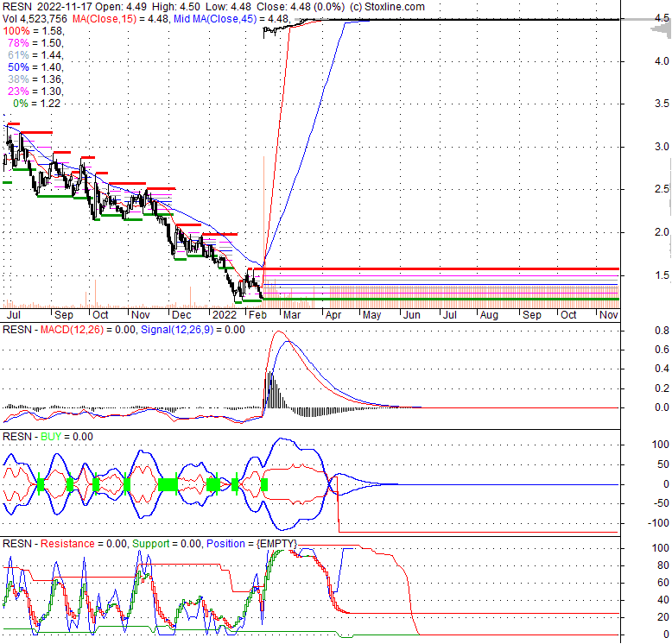
Task: Click the Mar label on time axis
Action: point(292,315)
